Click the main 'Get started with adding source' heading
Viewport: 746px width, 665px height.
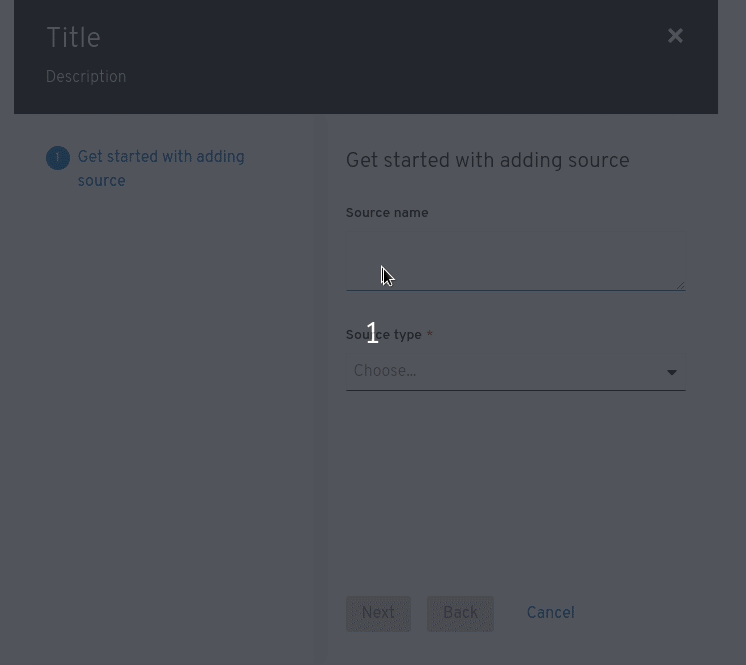488,160
